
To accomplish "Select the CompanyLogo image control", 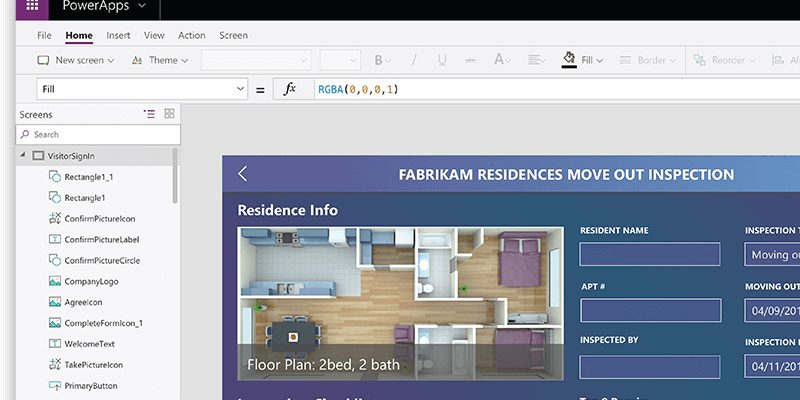I will tap(92, 281).
